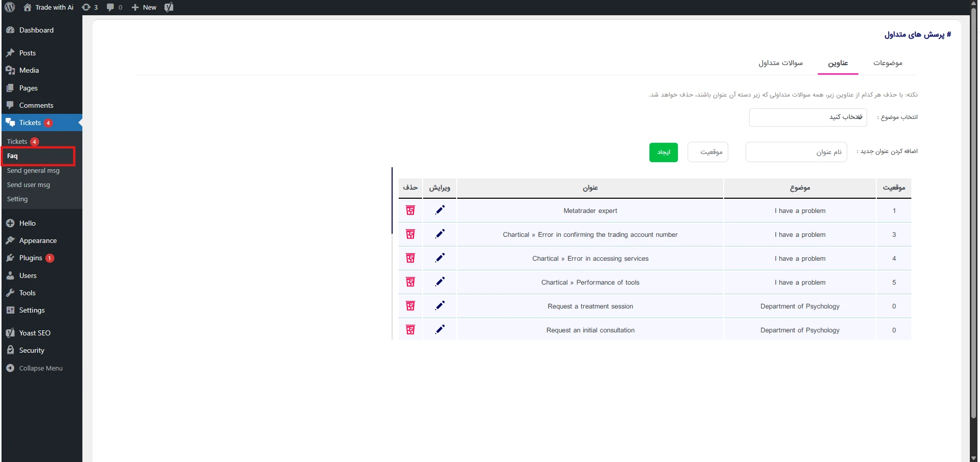Click the new title name input field
Screen dimensions: 980x462
click(x=796, y=152)
